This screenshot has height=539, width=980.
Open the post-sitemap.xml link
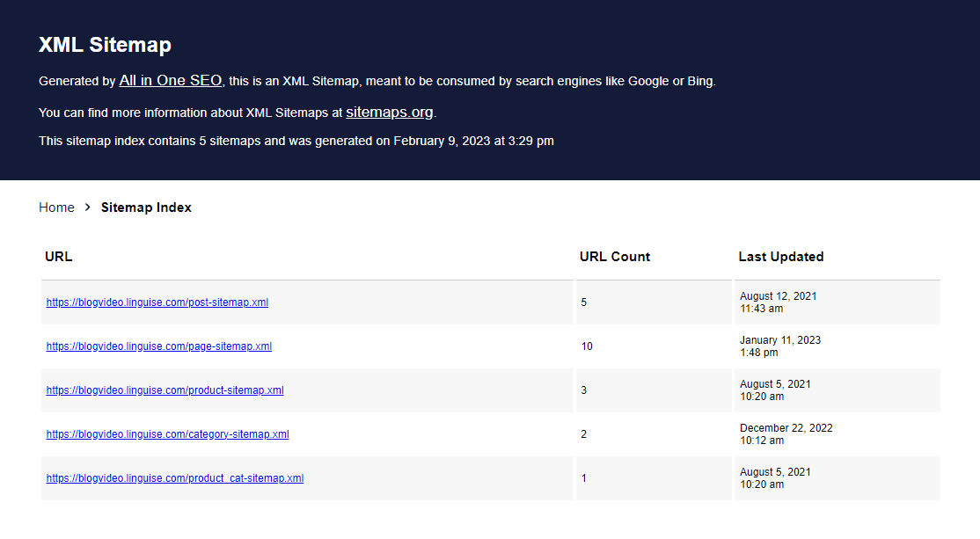tap(157, 302)
